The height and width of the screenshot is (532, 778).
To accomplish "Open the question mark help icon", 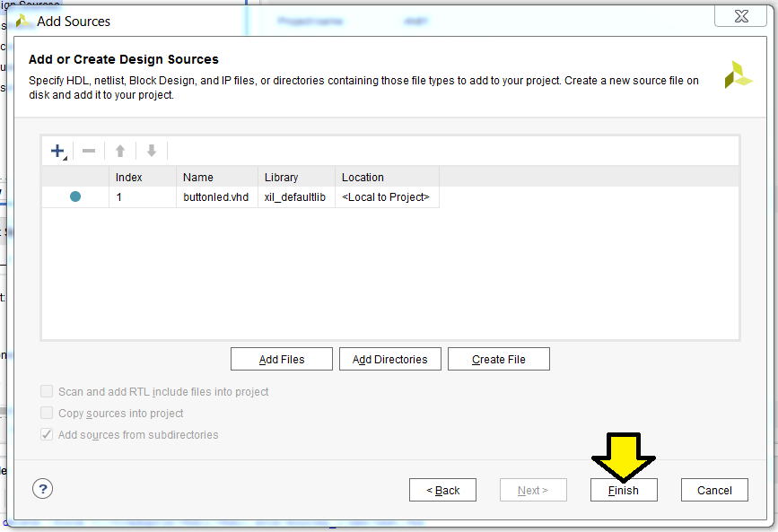I will pos(43,489).
